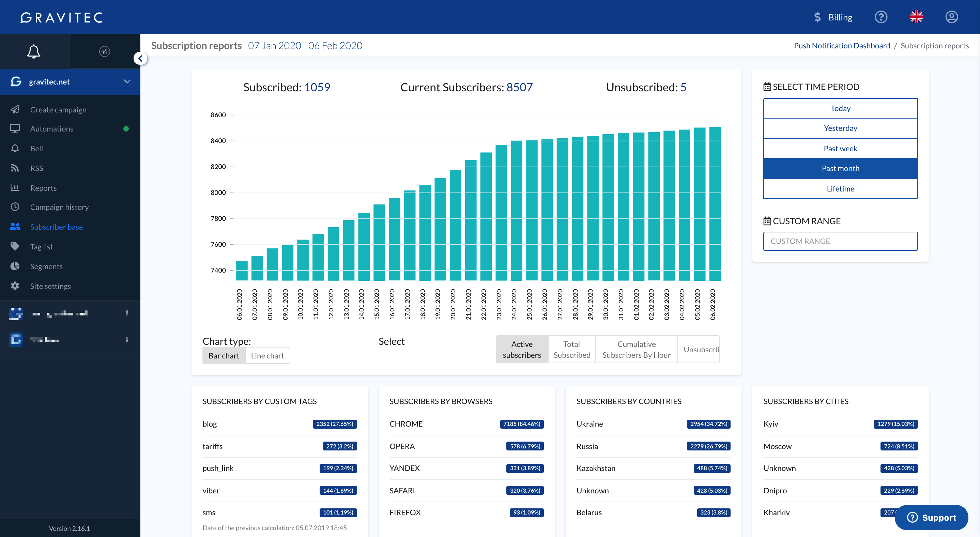Select Past week time period

(x=840, y=149)
